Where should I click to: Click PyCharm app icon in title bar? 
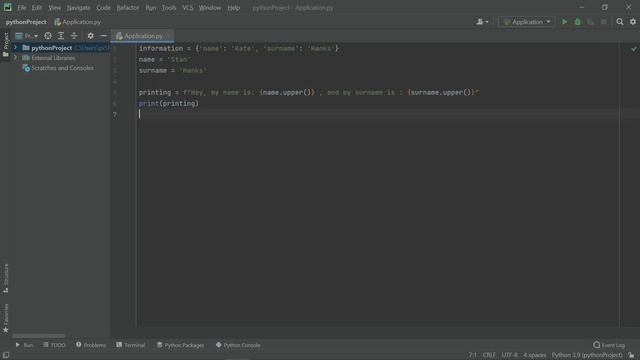coord(7,7)
